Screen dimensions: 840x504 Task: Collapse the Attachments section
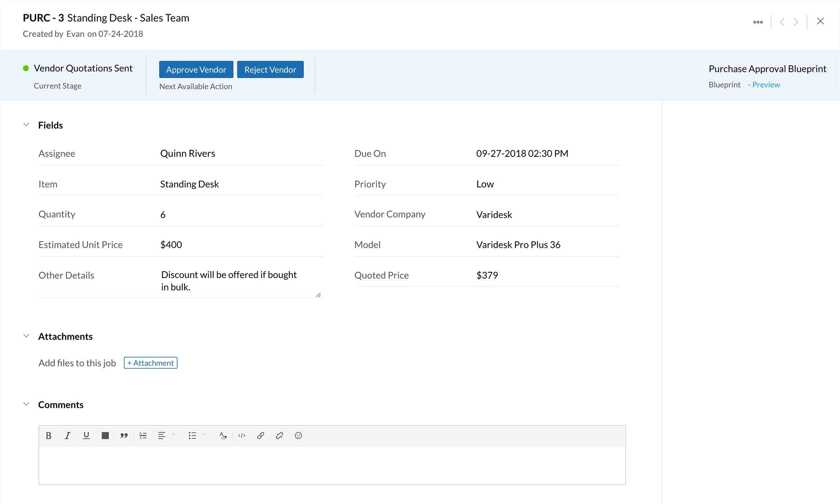(x=26, y=336)
